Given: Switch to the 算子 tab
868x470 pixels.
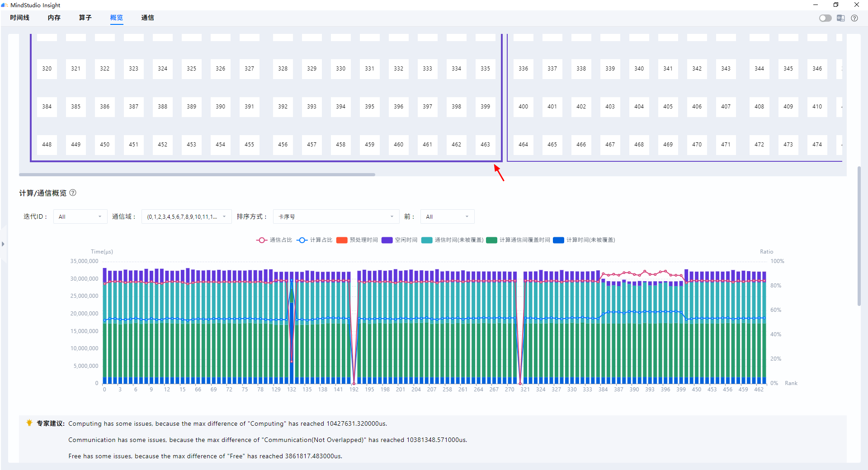Looking at the screenshot, I should 85,18.
